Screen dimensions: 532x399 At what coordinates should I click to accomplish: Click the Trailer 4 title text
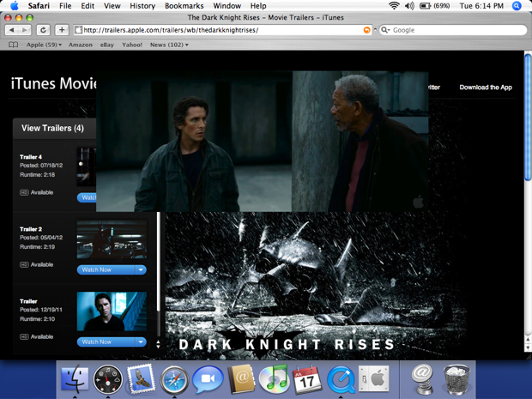31,157
